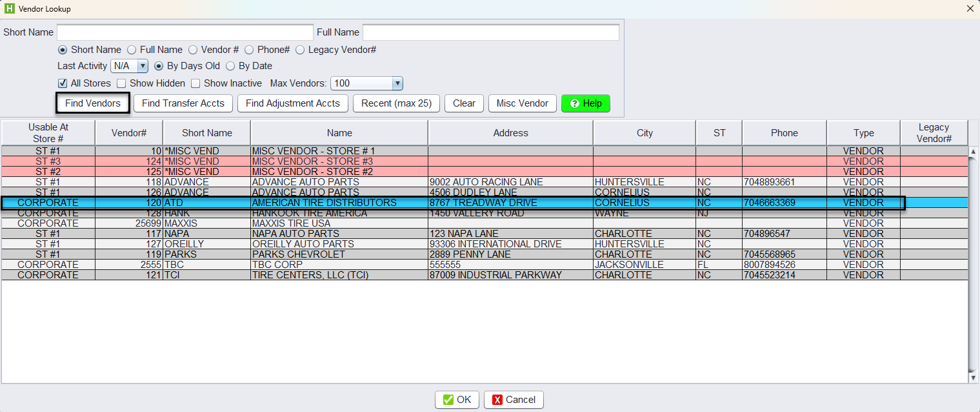The width and height of the screenshot is (980, 412).
Task: Select the 9002 AUTO RACING LANE address cell
Action: tap(510, 182)
